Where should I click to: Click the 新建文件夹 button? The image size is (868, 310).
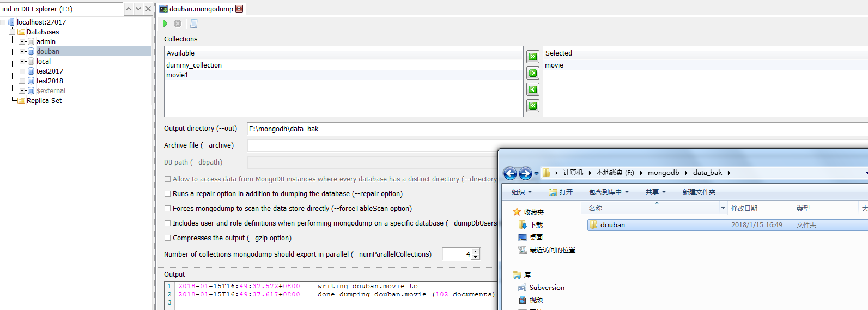699,192
